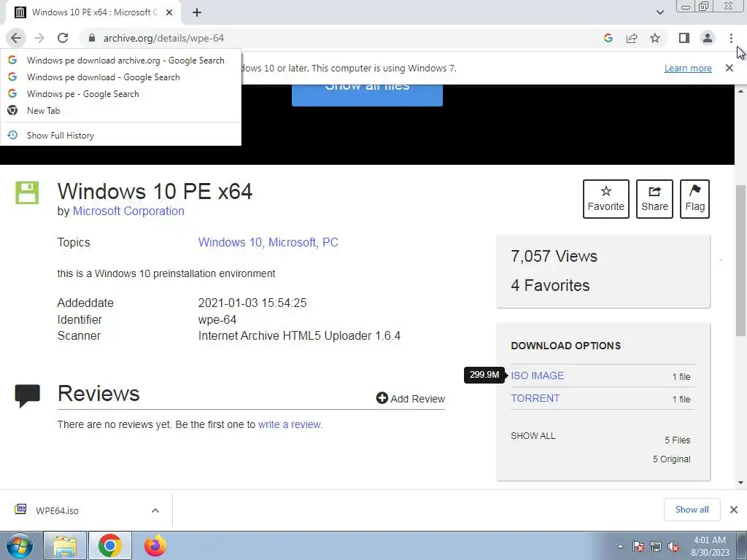The height and width of the screenshot is (560, 747).
Task: Click SHOW ALL download options
Action: point(533,436)
